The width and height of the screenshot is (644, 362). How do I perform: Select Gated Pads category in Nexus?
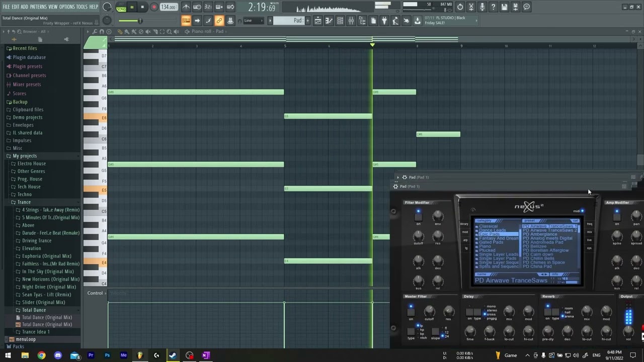(x=491, y=242)
